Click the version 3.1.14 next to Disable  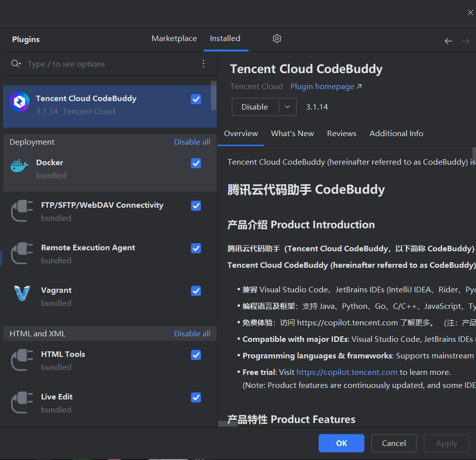click(x=316, y=107)
